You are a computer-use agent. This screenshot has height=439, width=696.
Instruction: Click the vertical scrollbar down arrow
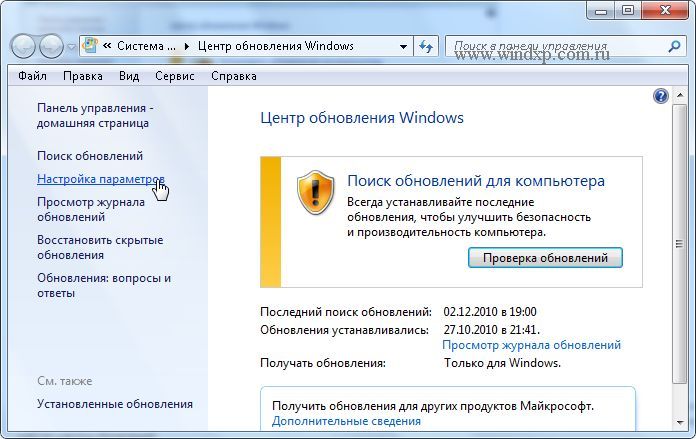click(680, 423)
